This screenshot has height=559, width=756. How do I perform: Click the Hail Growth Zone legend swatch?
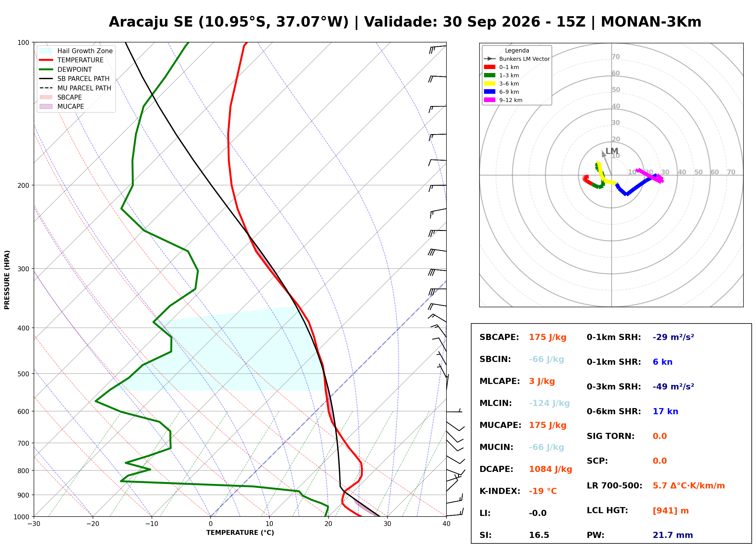click(x=46, y=51)
